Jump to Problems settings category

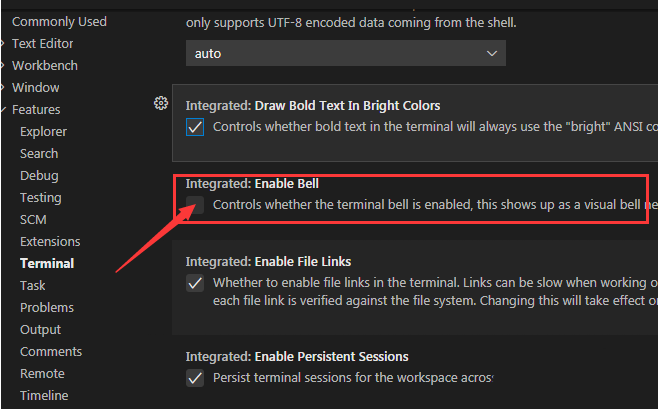47,307
